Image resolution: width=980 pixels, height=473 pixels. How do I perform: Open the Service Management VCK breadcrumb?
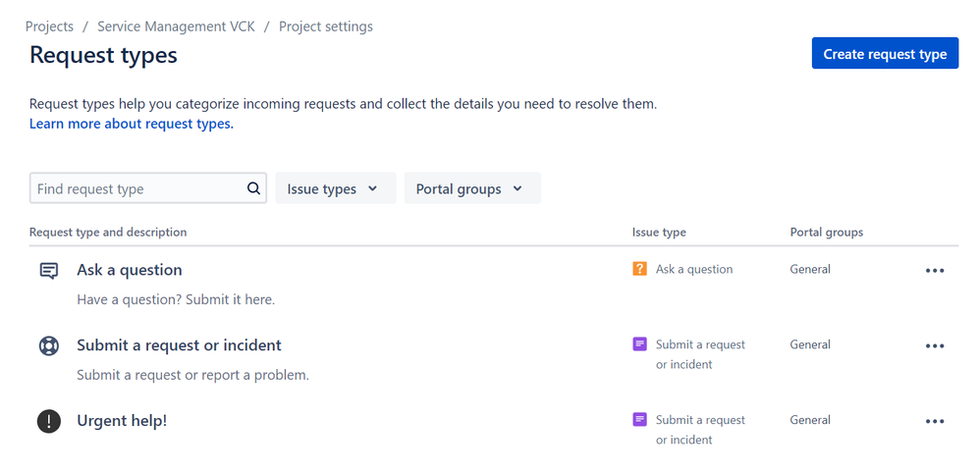(x=176, y=26)
